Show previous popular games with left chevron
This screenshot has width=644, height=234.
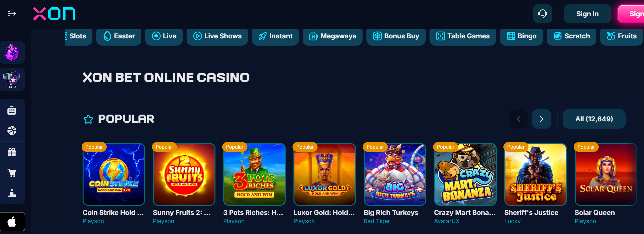(x=519, y=119)
